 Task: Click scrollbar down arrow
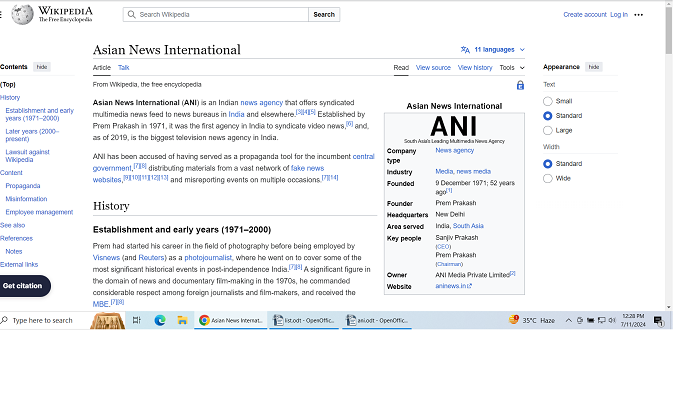point(668,307)
